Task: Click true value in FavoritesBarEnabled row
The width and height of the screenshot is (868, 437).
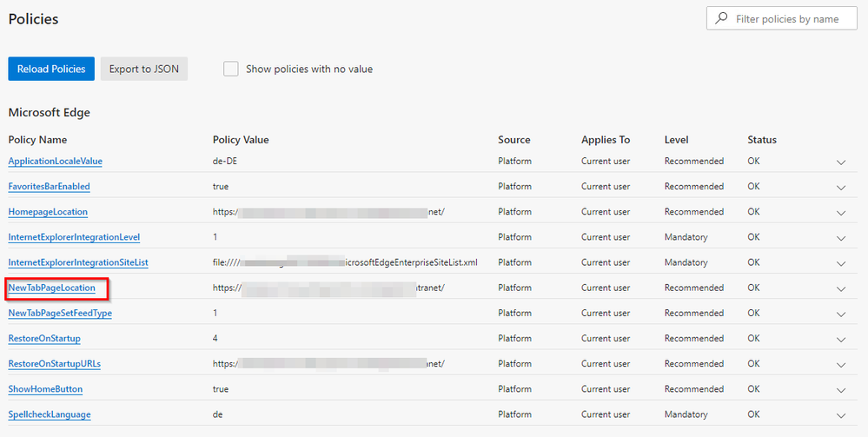Action: point(221,187)
